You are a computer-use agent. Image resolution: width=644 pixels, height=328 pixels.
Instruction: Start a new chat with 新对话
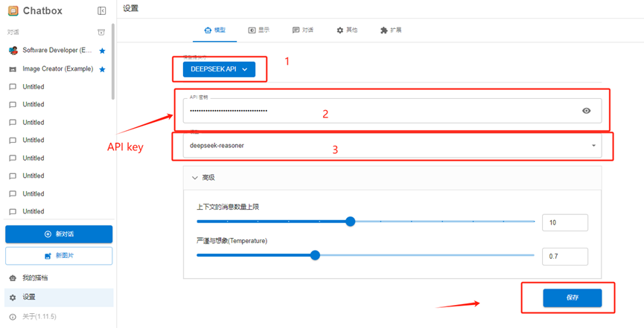(x=59, y=234)
